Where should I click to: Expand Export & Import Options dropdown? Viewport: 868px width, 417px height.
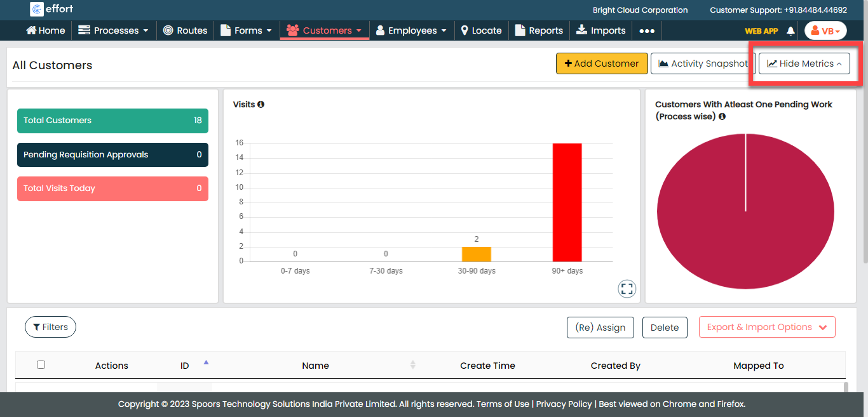point(766,327)
